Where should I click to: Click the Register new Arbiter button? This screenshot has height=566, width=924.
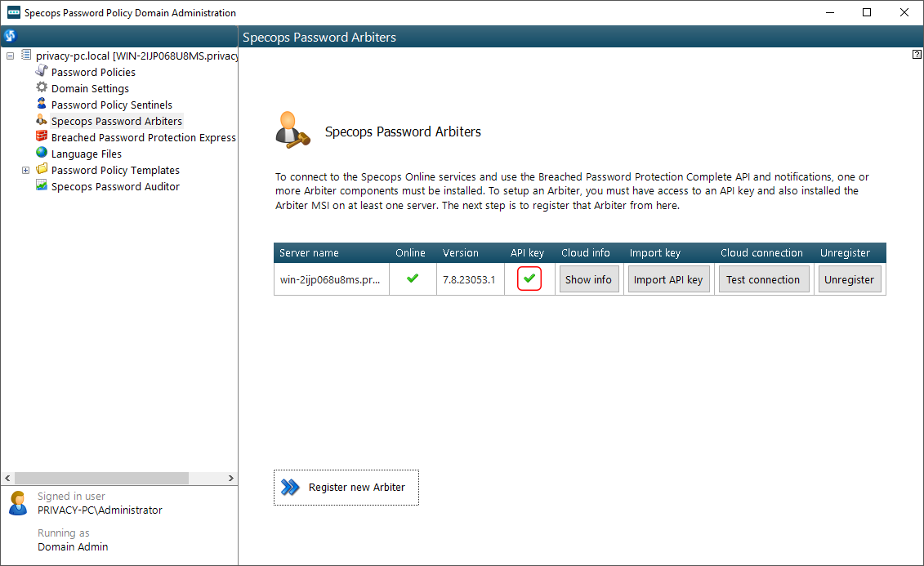(346, 487)
